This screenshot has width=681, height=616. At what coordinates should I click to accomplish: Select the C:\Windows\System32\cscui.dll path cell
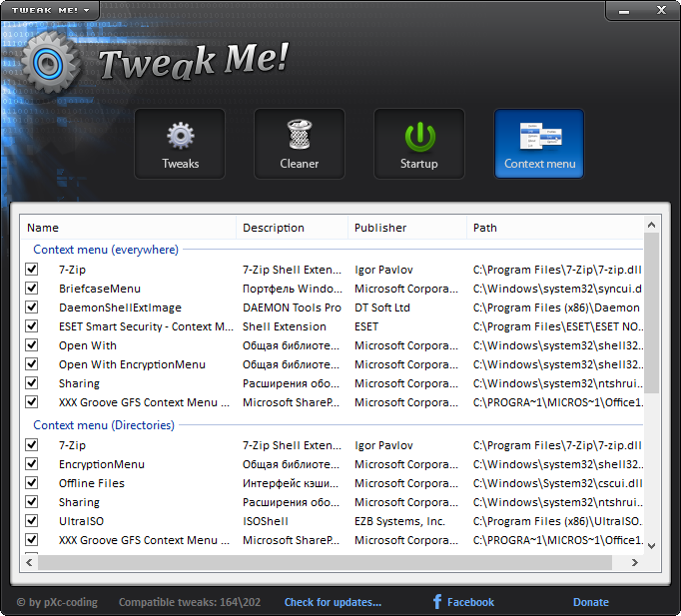click(x=557, y=483)
